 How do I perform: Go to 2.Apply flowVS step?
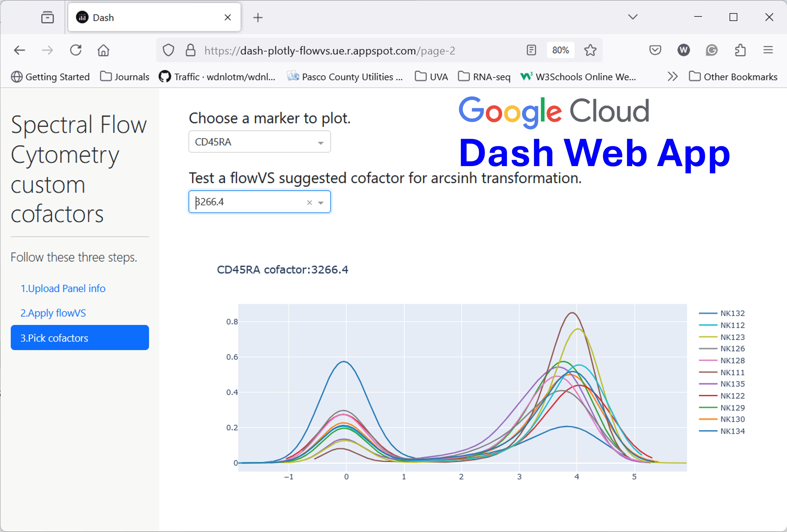tap(53, 313)
